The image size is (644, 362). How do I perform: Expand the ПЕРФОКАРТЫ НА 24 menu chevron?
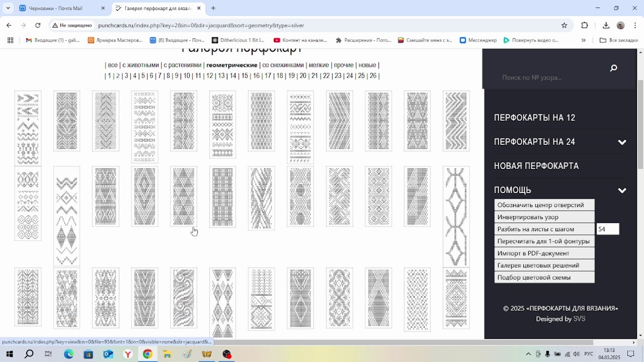pos(622,142)
